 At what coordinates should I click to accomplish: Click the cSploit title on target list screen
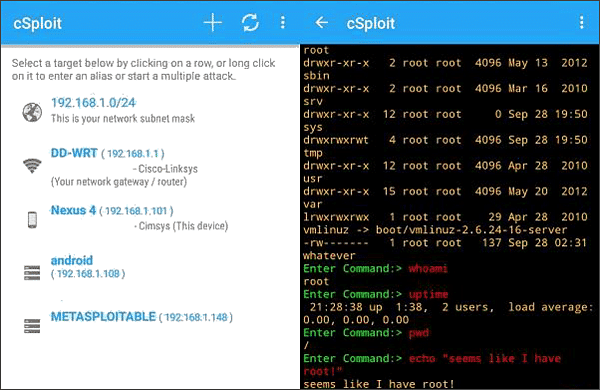coord(38,23)
